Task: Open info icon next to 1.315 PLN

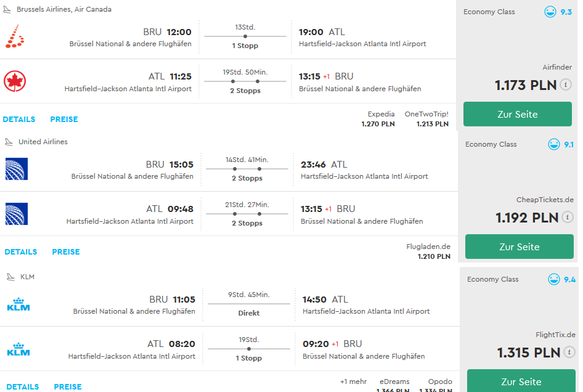Action: (569, 352)
